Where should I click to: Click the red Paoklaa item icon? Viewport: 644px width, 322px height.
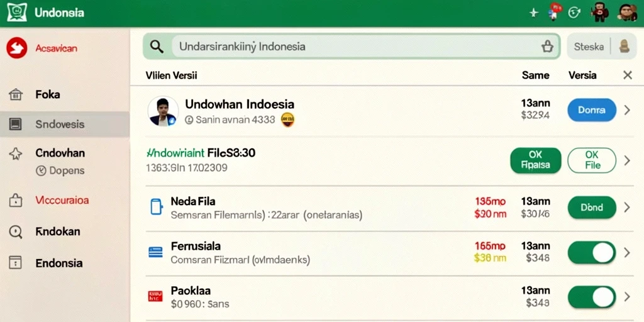click(x=155, y=296)
